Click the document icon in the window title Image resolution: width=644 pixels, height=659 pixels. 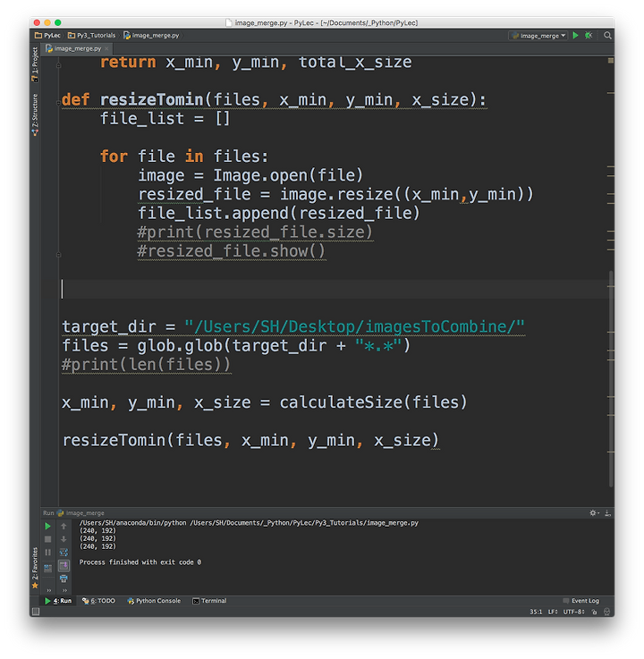click(229, 22)
